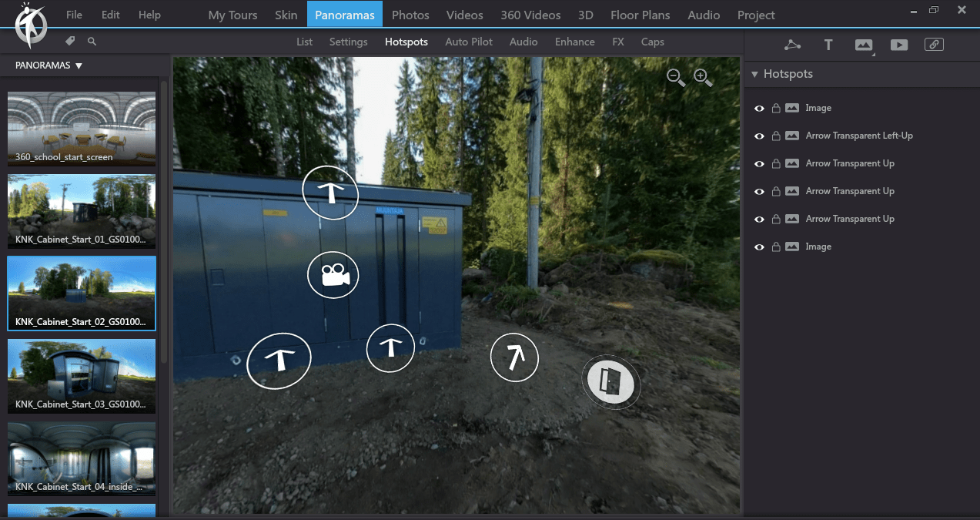Add an image hotspot from the right toolbar
The width and height of the screenshot is (980, 520).
864,45
